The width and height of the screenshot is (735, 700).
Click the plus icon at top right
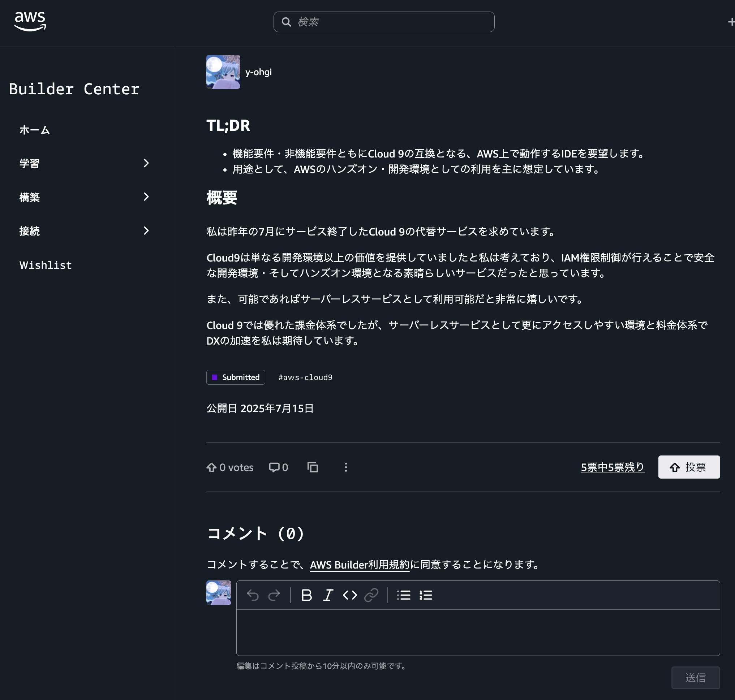(731, 22)
